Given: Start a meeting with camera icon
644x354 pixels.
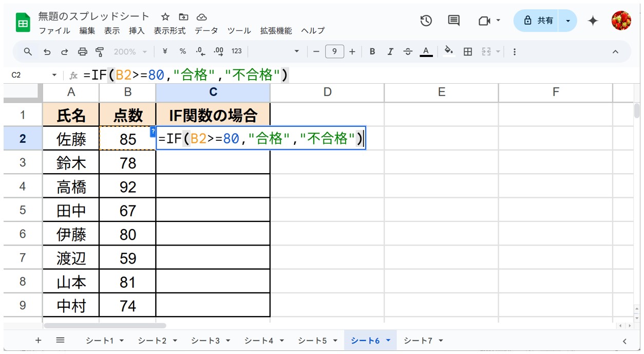Looking at the screenshot, I should pyautogui.click(x=484, y=21).
